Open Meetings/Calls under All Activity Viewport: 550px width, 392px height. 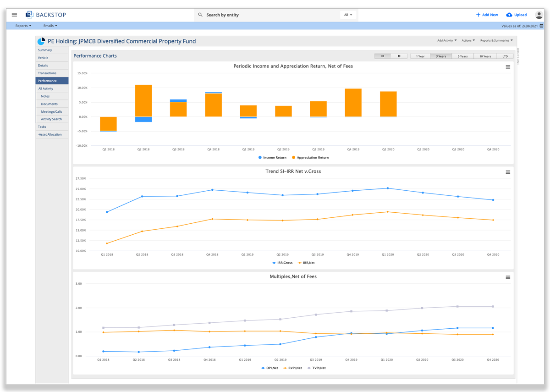(x=52, y=111)
